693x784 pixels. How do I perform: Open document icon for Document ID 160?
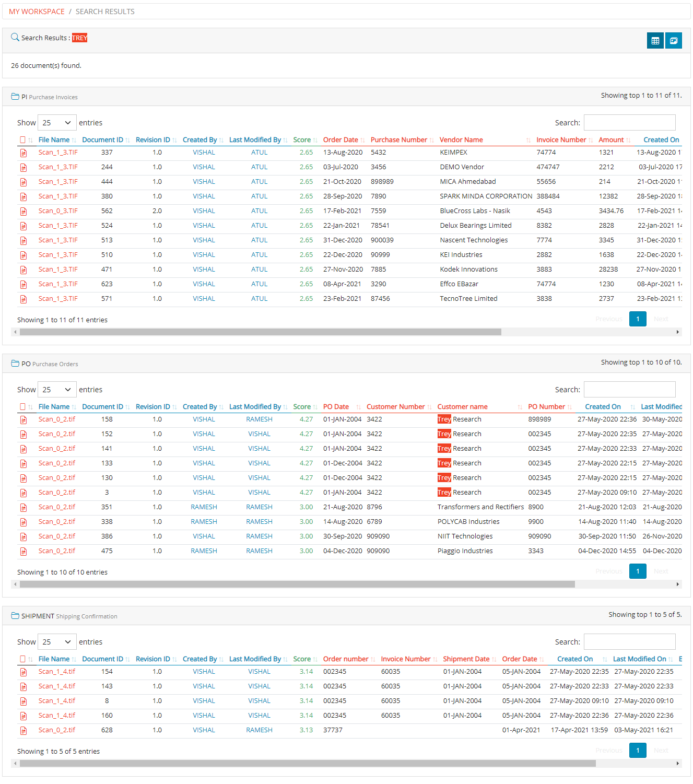click(24, 716)
